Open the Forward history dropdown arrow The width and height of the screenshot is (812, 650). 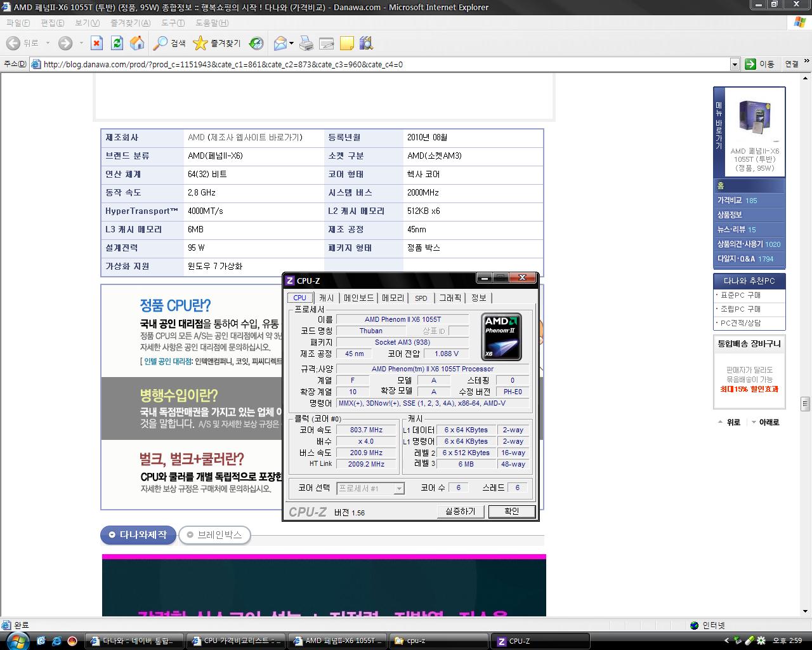click(81, 43)
